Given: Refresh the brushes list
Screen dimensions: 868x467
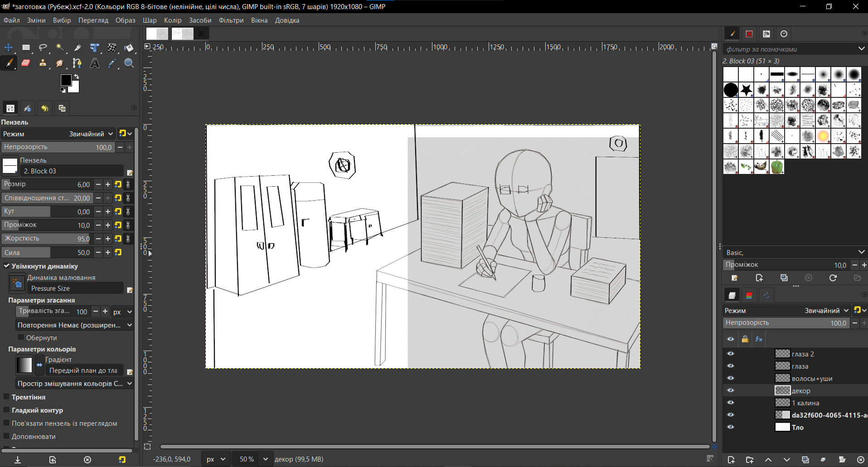Looking at the screenshot, I should pos(833,278).
